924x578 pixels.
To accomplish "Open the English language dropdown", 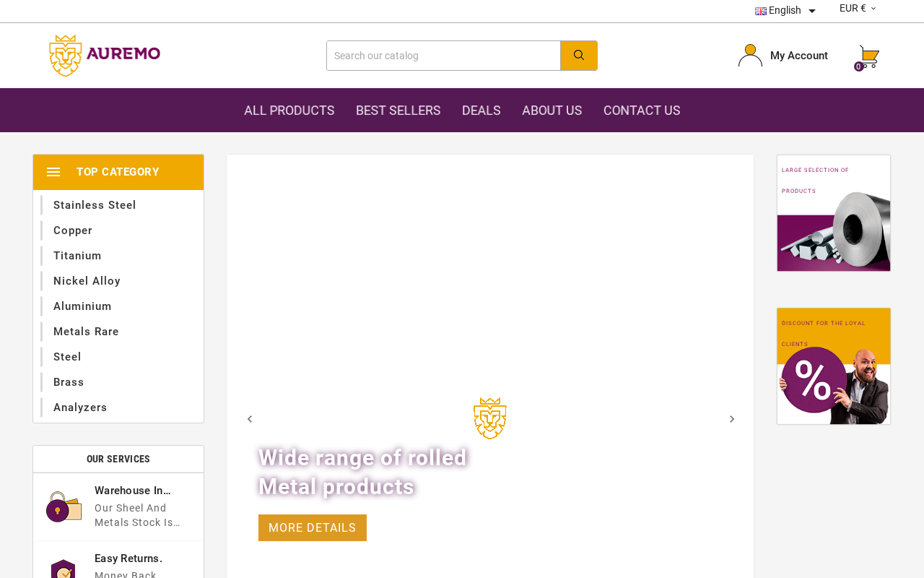I will (785, 10).
